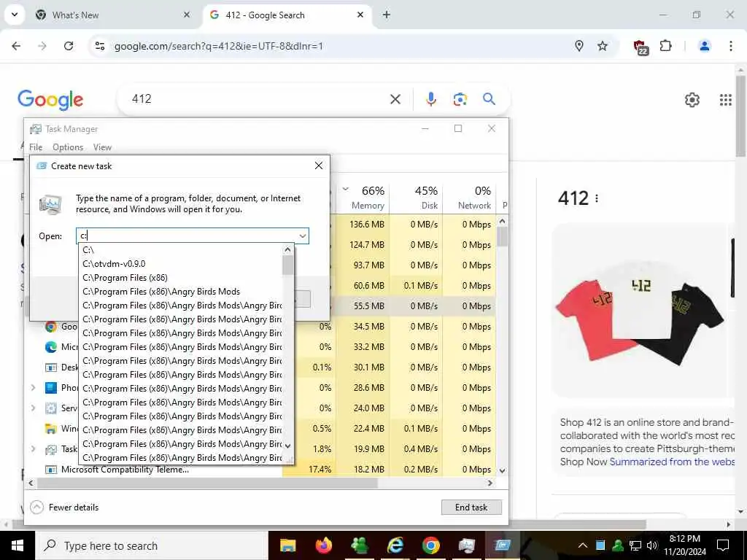Image resolution: width=747 pixels, height=560 pixels.
Task: Click the Google logo
Action: [50, 100]
